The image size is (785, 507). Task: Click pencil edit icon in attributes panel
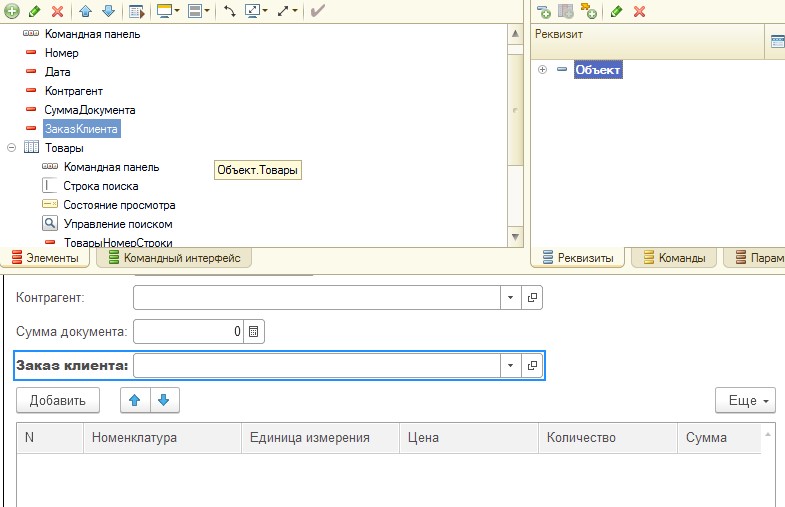617,12
